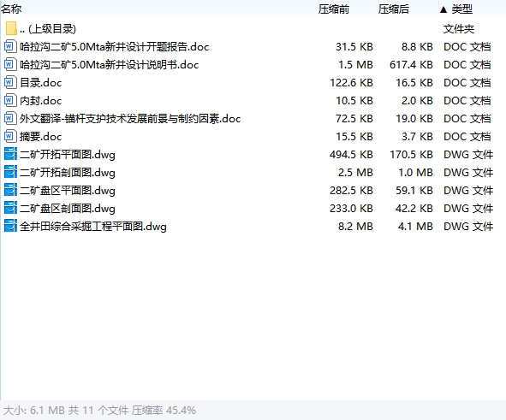Select the 内封.doc file name
Screen dimensions: 506x420
tap(40, 101)
